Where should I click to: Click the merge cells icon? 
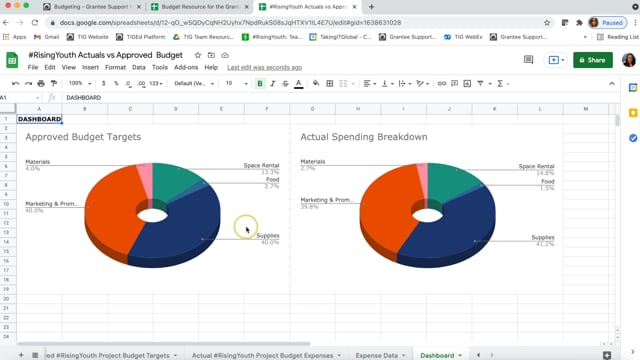pos(343,84)
